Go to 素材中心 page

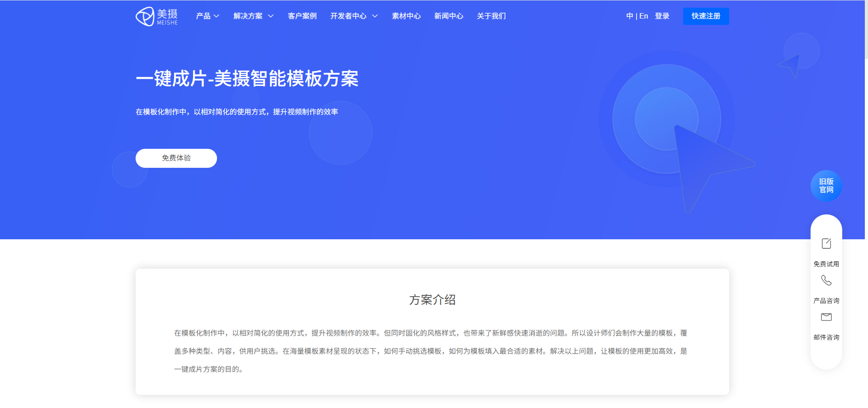tap(406, 16)
